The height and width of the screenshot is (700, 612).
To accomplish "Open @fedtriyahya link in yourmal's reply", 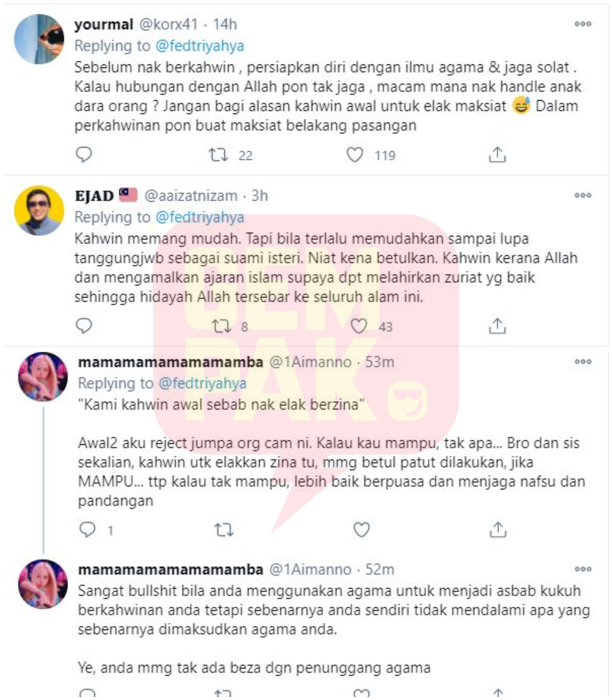I will coord(200,46).
